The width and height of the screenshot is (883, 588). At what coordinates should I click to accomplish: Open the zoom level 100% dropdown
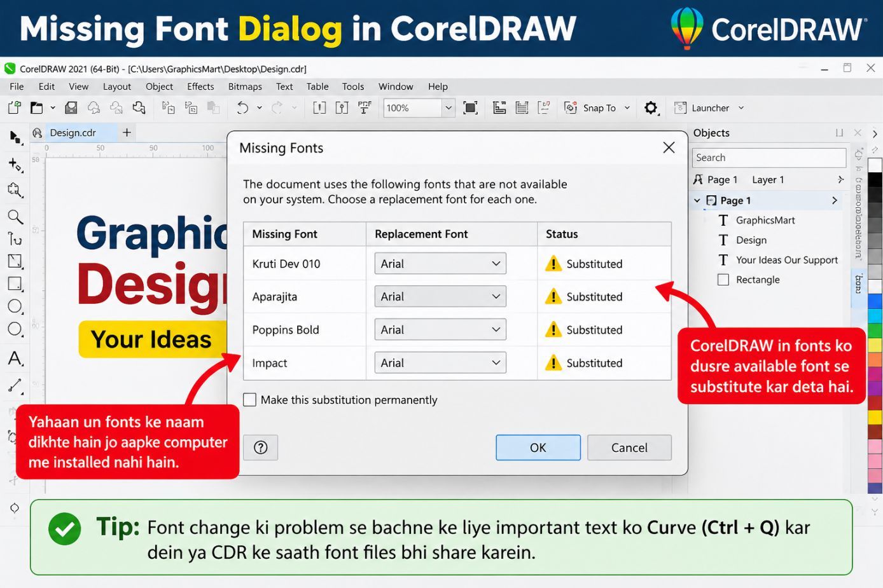point(448,108)
